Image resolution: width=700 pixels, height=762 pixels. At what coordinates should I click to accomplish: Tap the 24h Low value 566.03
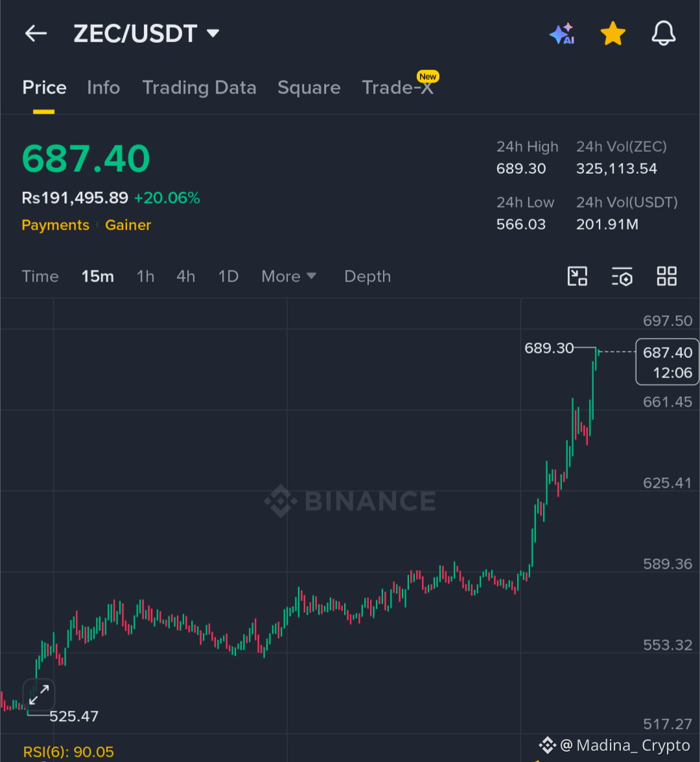[520, 224]
